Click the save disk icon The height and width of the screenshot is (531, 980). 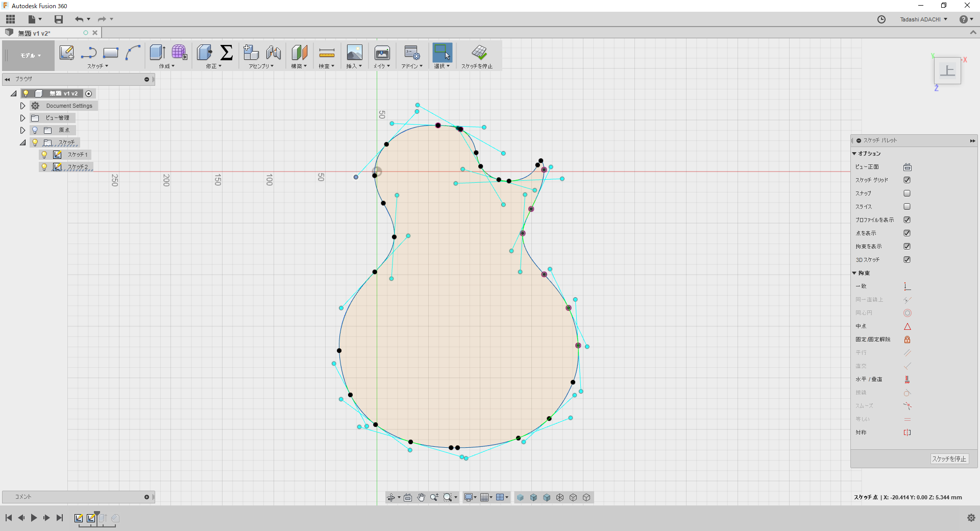59,19
